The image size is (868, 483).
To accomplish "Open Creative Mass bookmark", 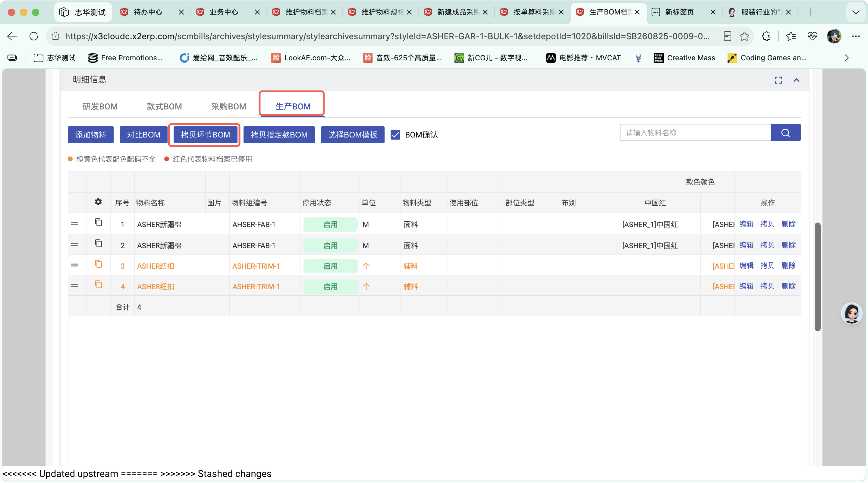I will click(684, 58).
